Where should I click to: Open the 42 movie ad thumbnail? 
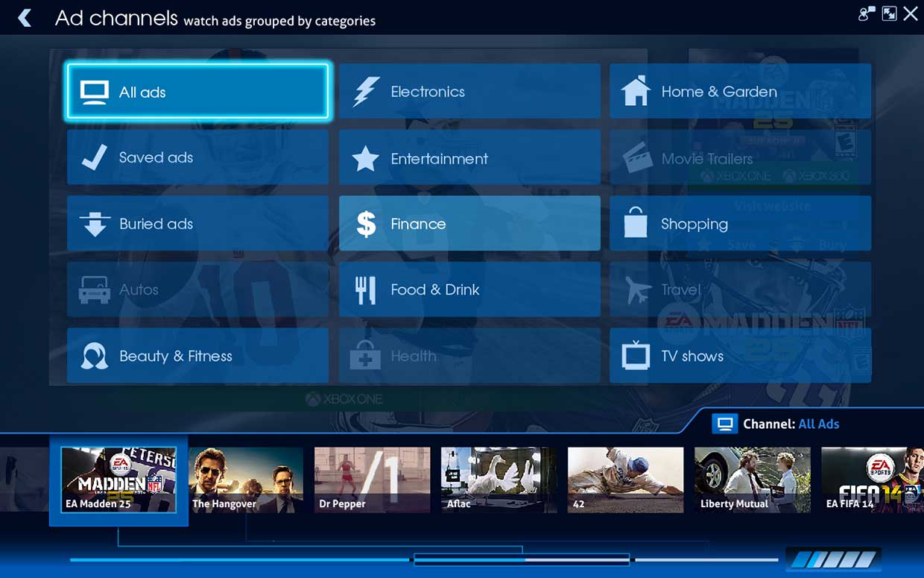tap(626, 480)
